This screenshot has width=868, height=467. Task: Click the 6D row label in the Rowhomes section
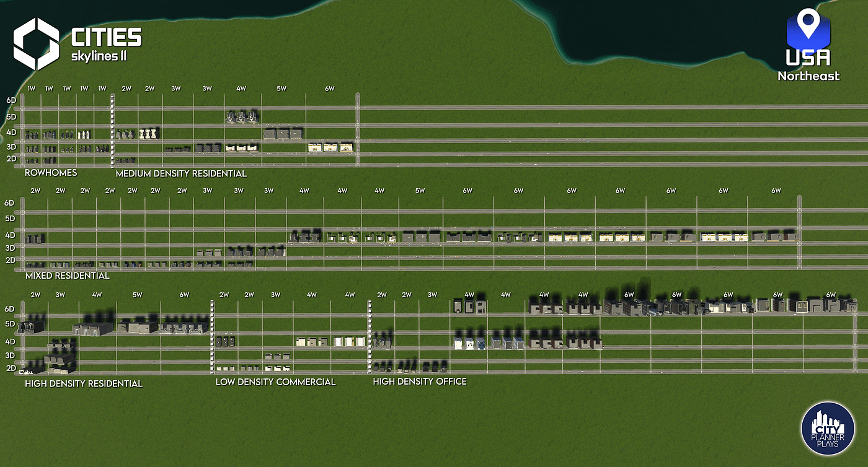point(11,100)
